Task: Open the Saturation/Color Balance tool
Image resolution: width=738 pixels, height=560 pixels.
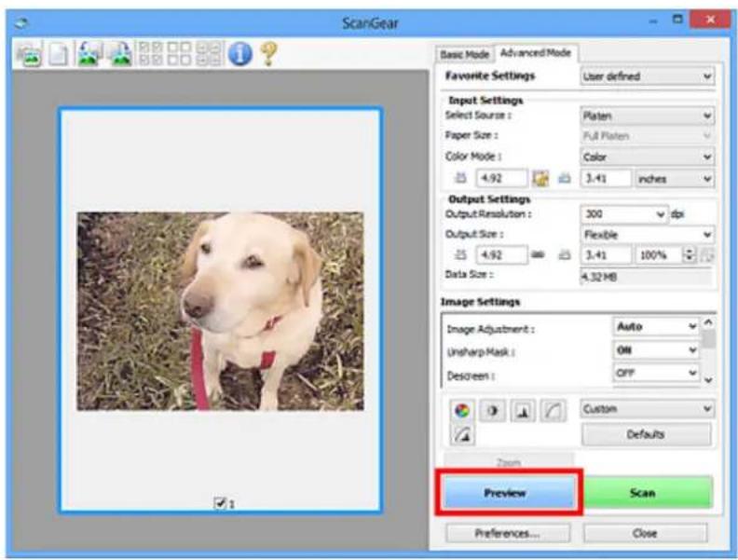Action: 462,411
